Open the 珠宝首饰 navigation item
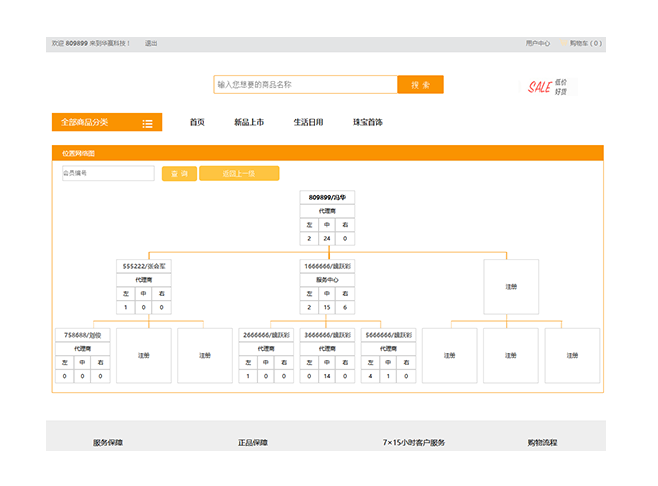 367,122
